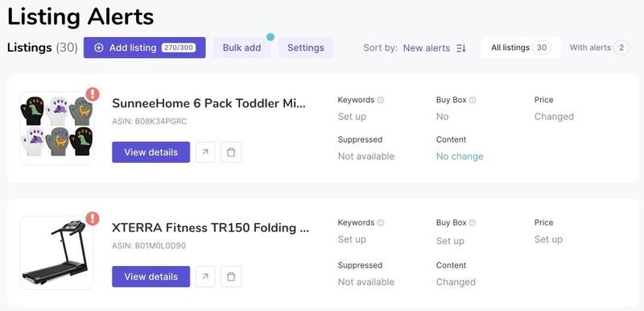Click red alert badge on treadmill thumbnail

click(x=93, y=218)
